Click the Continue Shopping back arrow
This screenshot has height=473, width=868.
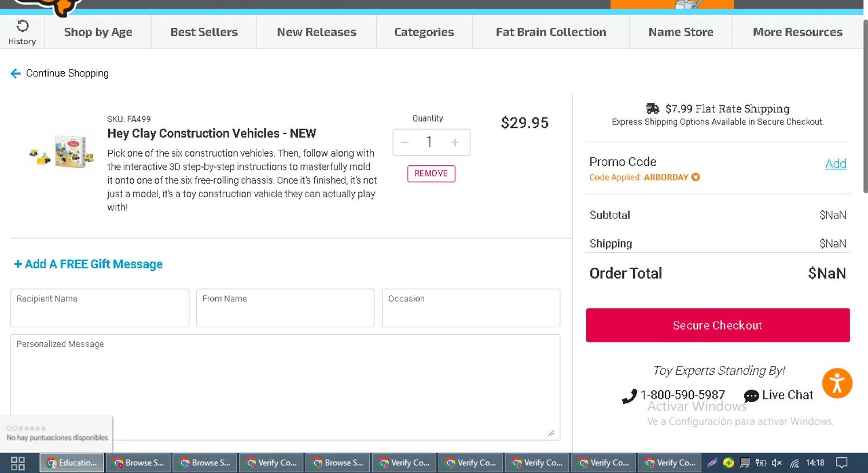click(16, 73)
